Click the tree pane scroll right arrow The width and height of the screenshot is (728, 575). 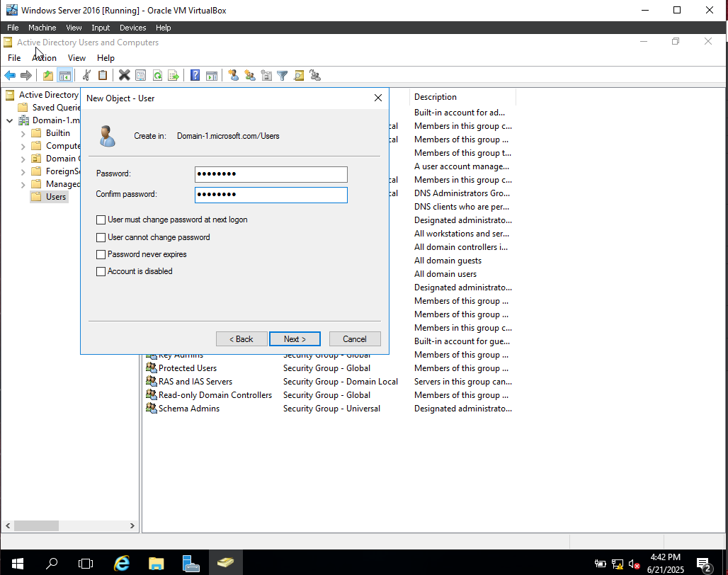(x=132, y=526)
